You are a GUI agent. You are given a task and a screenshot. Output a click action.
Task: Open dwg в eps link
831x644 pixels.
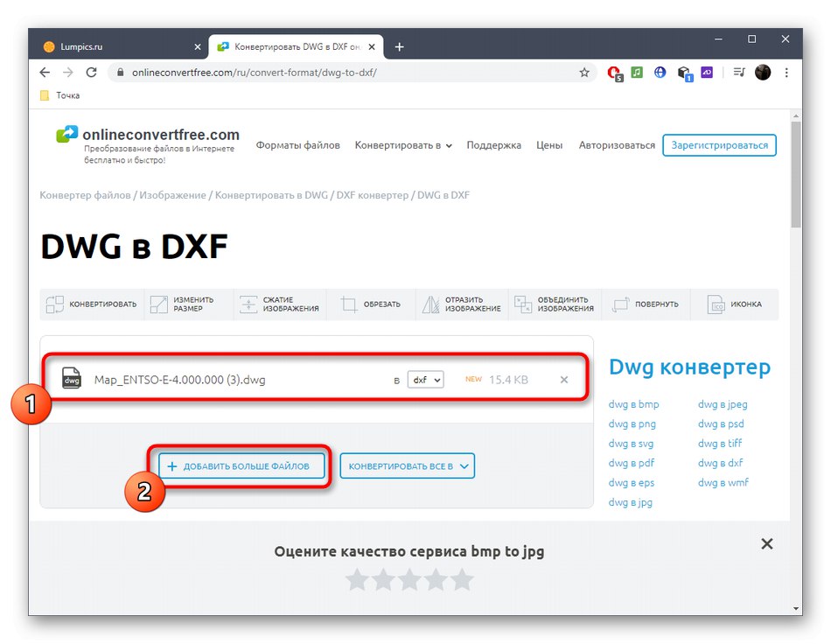(632, 483)
